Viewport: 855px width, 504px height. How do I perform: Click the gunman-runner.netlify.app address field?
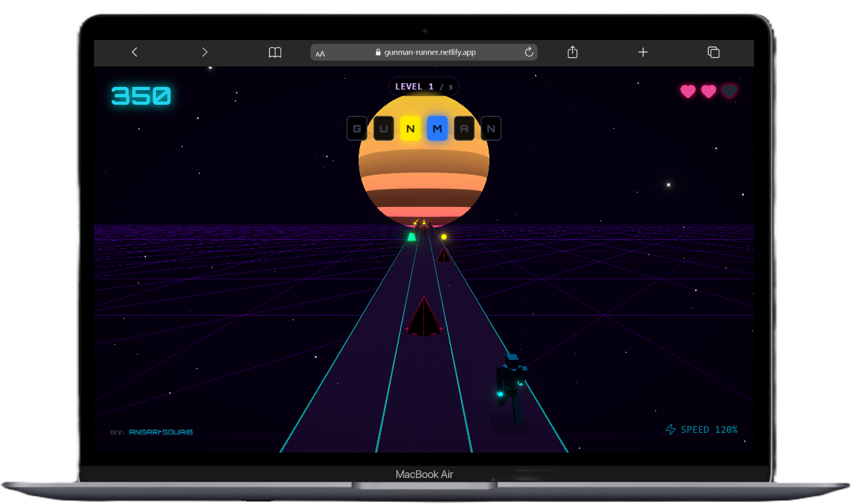pos(423,53)
